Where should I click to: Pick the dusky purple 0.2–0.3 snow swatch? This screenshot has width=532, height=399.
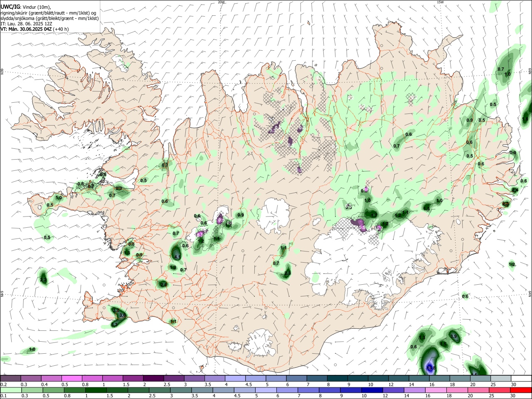11,379
